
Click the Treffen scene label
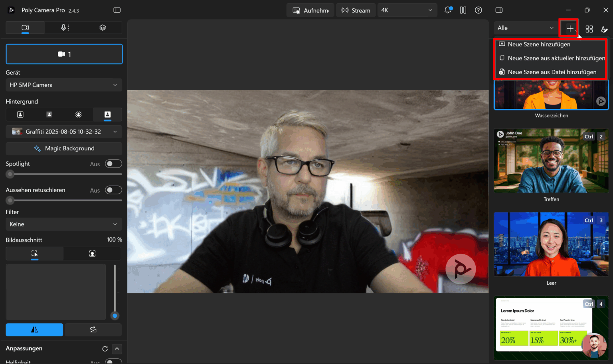551,199
